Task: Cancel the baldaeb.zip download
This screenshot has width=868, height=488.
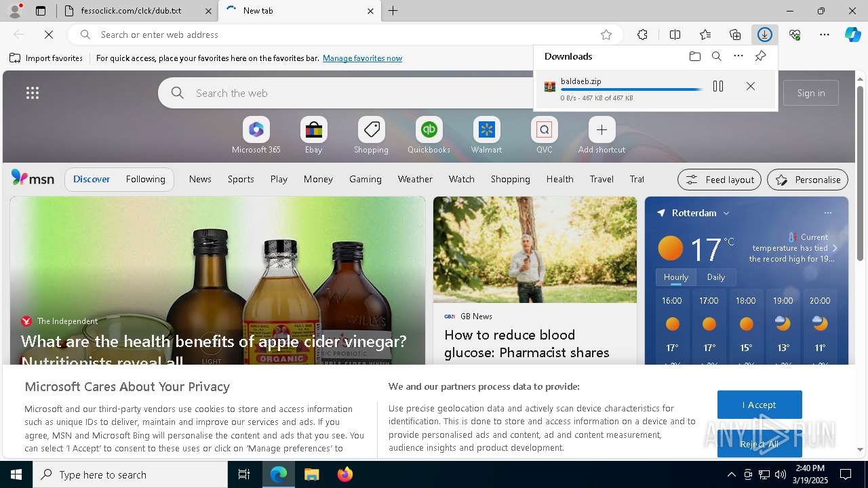Action: click(751, 86)
